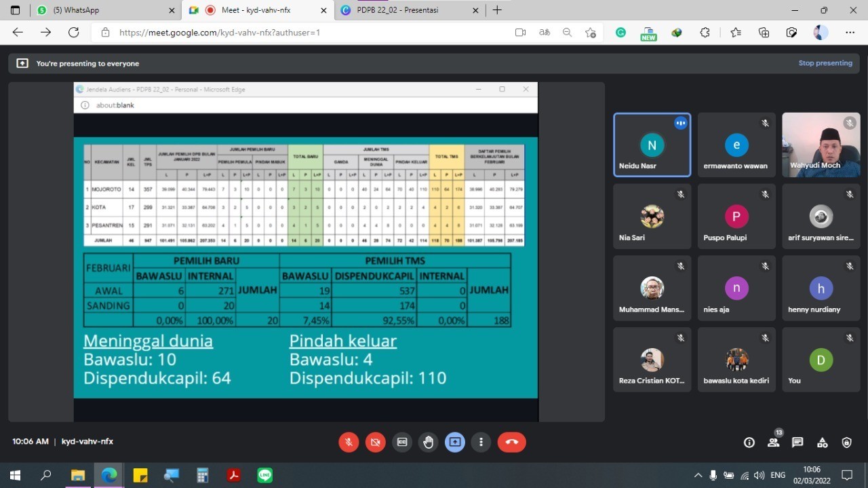This screenshot has width=868, height=488.
Task: Show the participants list with 13 people
Action: (x=773, y=443)
